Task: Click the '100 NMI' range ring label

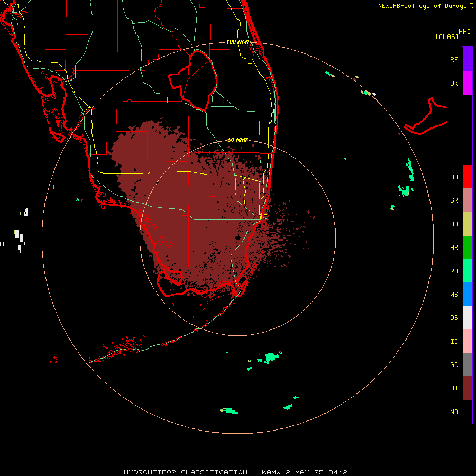Action: [x=237, y=42]
